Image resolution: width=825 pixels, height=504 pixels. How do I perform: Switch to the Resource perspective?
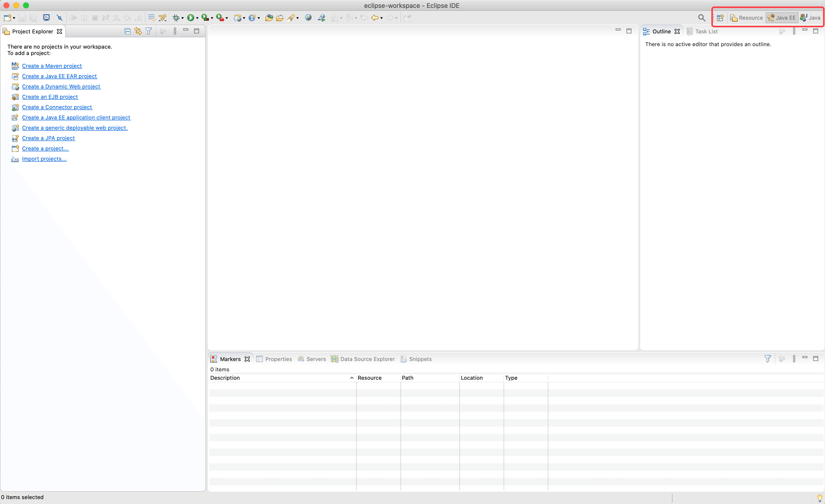point(746,18)
